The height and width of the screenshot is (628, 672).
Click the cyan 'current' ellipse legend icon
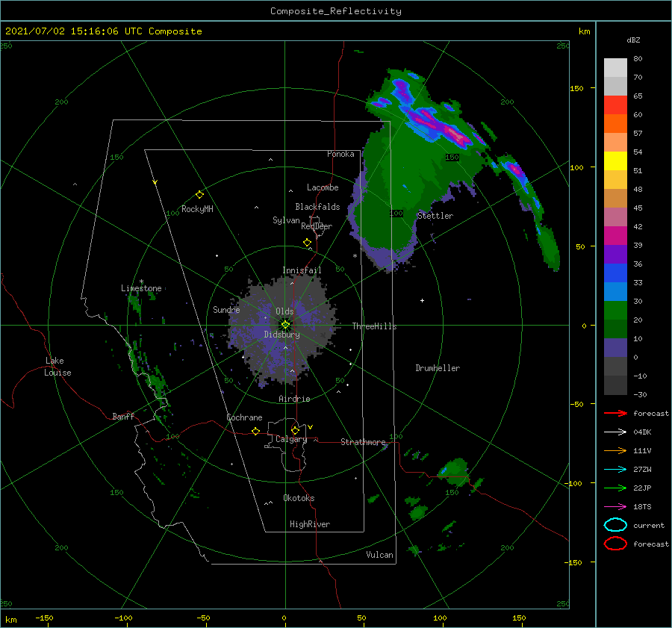615,525
